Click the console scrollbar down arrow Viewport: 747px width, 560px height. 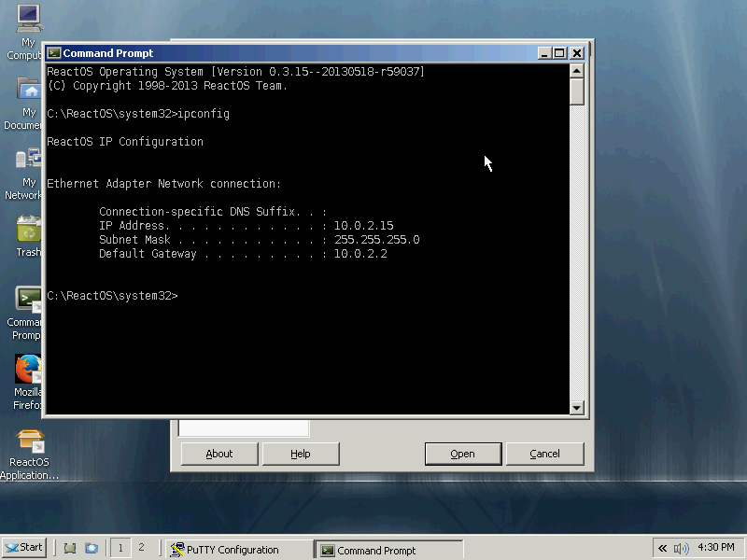click(x=576, y=408)
